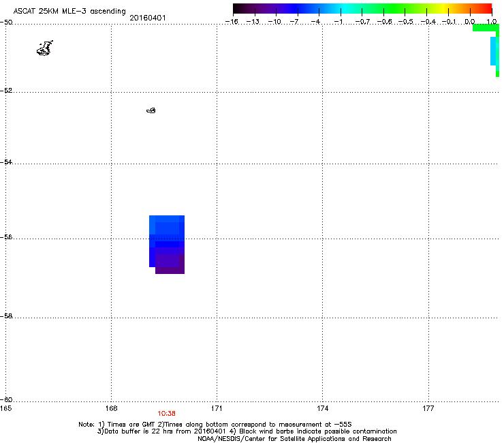
Task: Click the -0.4 color scale label
Action: click(428, 22)
